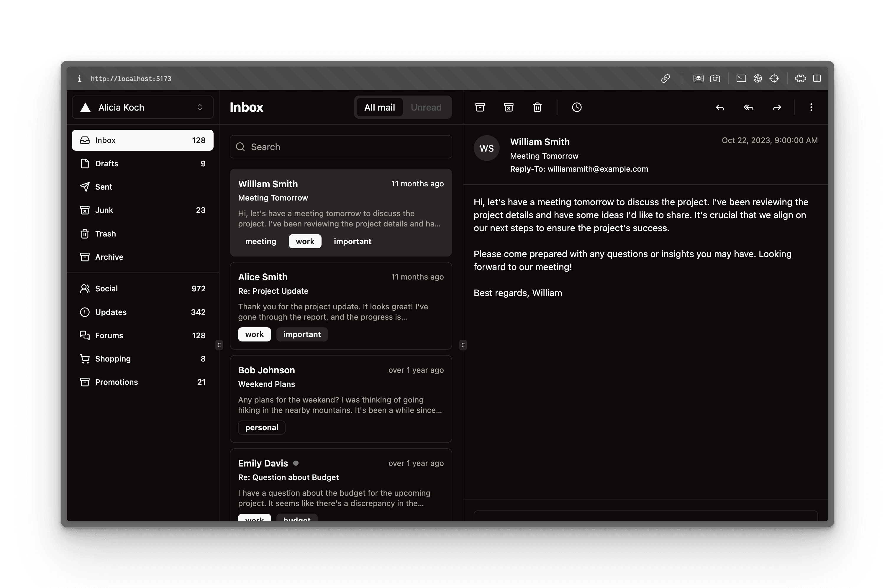895x588 pixels.
Task: Click the resize handle beside the sidebar
Action: tap(219, 345)
